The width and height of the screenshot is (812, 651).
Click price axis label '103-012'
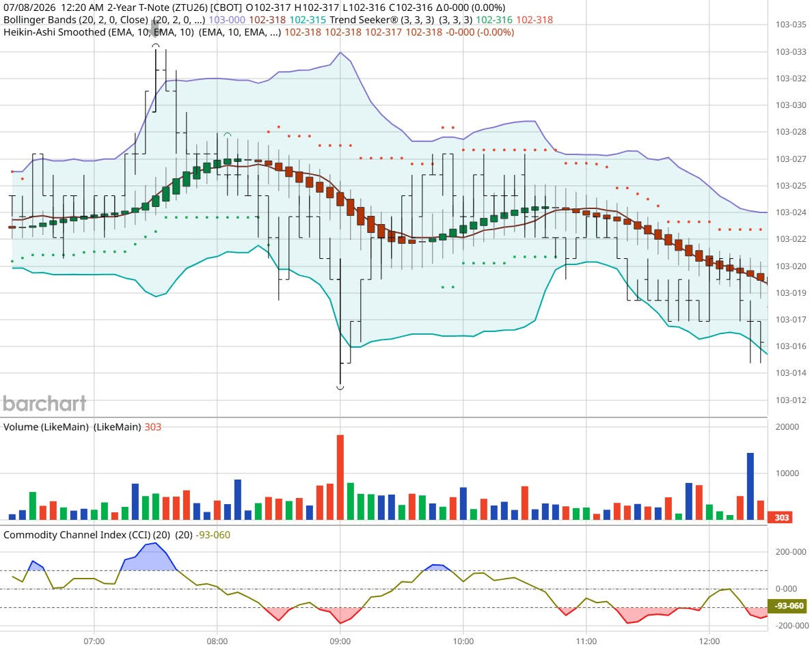point(791,400)
